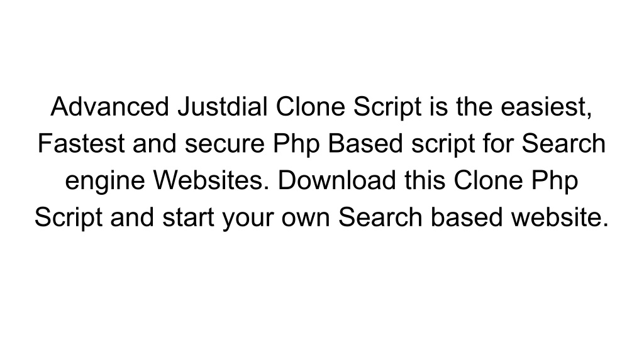The image size is (644, 362).
Task: Click "Clone" in the third text line
Action: pos(488,180)
